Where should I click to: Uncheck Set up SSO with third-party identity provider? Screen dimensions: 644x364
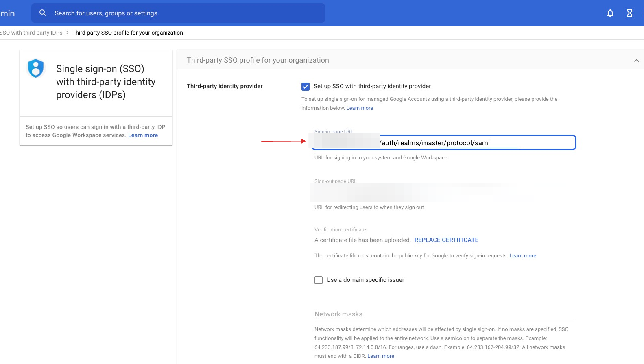tap(306, 86)
